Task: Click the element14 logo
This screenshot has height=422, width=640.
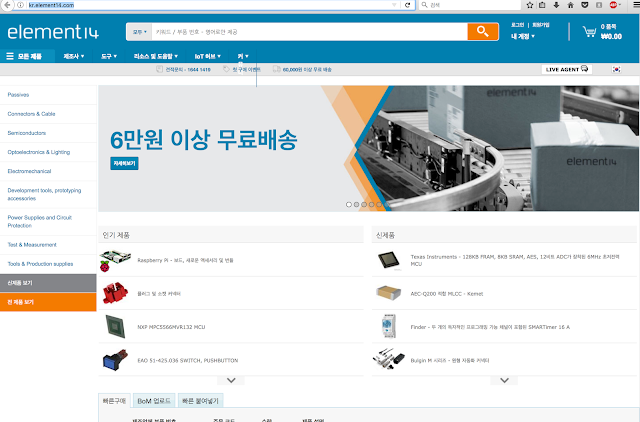Action: [53, 32]
